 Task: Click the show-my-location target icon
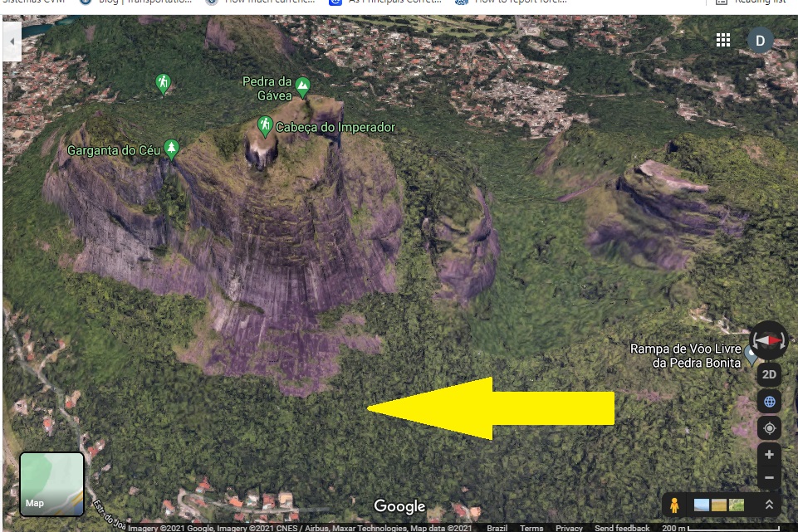770,428
